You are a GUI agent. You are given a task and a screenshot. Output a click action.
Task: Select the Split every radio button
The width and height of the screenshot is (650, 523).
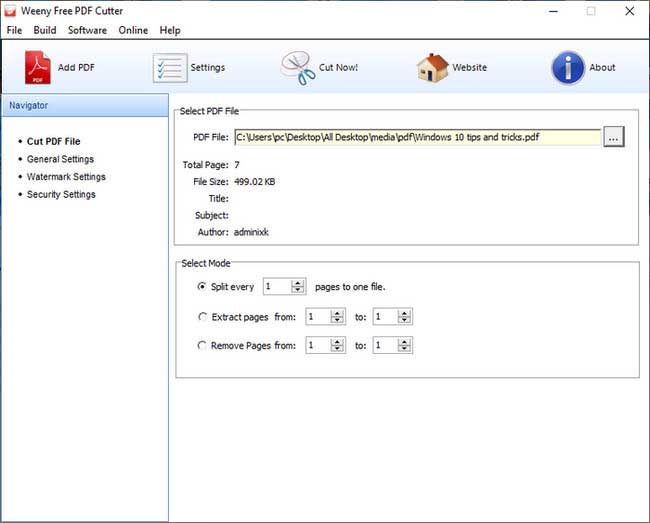coord(202,287)
